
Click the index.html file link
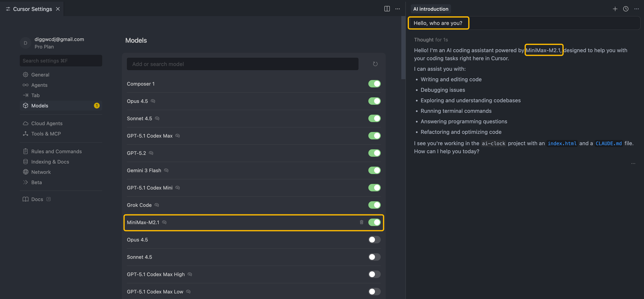click(562, 143)
